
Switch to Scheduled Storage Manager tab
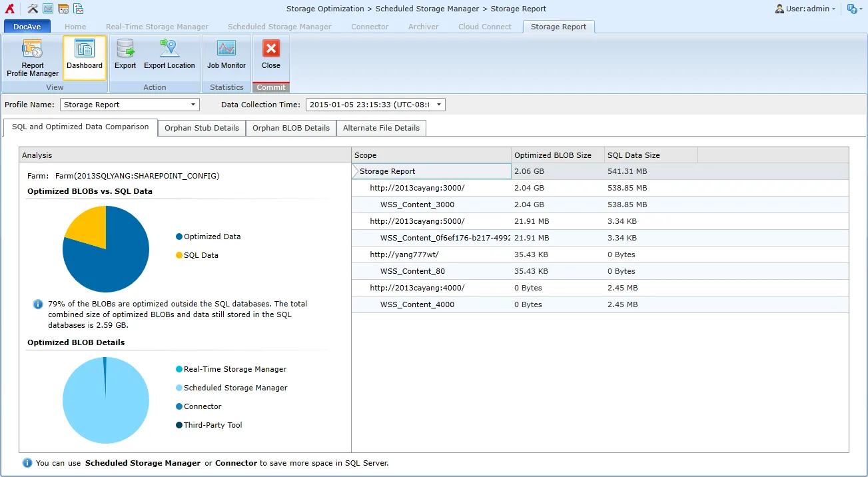280,27
